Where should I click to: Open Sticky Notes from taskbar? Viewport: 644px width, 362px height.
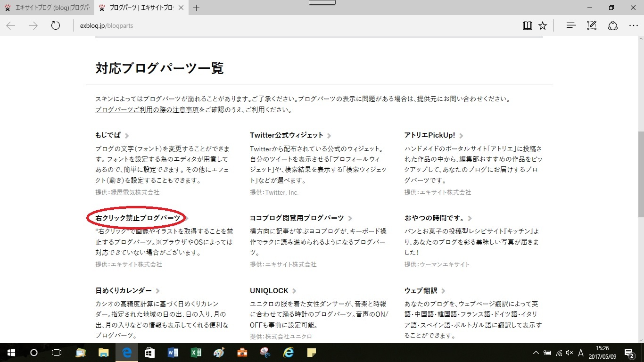312,353
